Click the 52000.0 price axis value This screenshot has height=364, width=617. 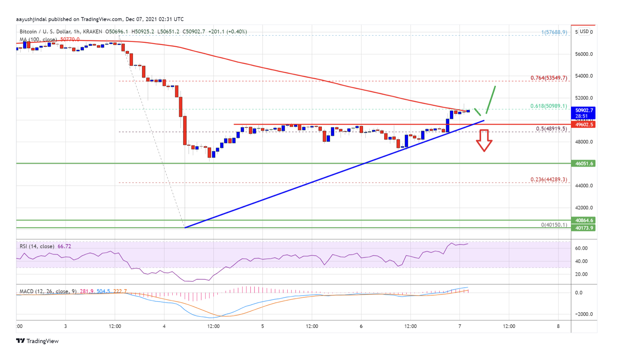coord(584,98)
